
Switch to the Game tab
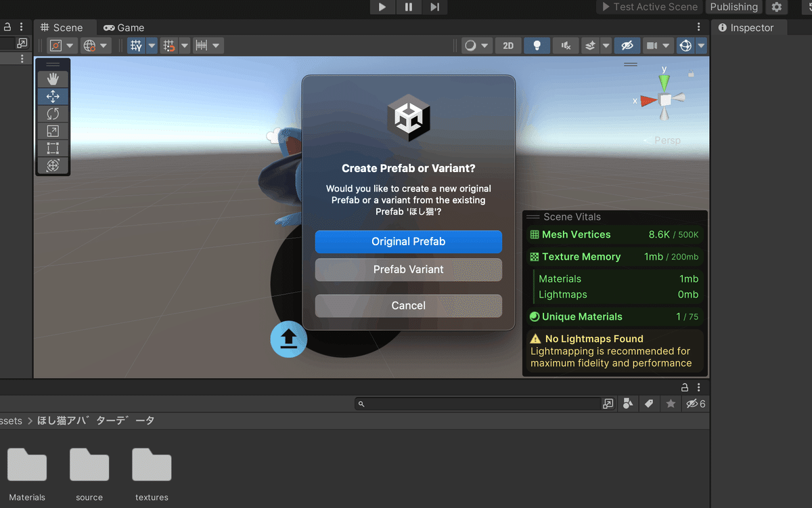[x=125, y=28]
